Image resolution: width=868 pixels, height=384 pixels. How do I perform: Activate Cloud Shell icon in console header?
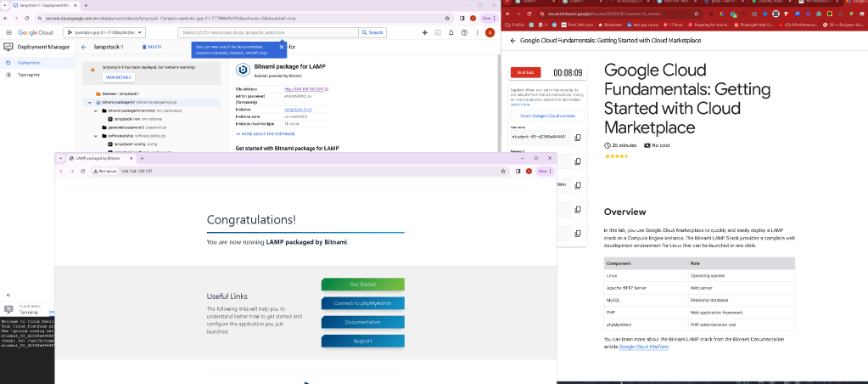click(438, 32)
